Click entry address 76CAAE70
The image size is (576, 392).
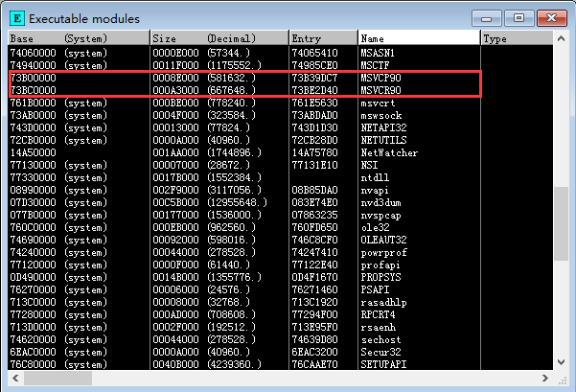tap(314, 364)
